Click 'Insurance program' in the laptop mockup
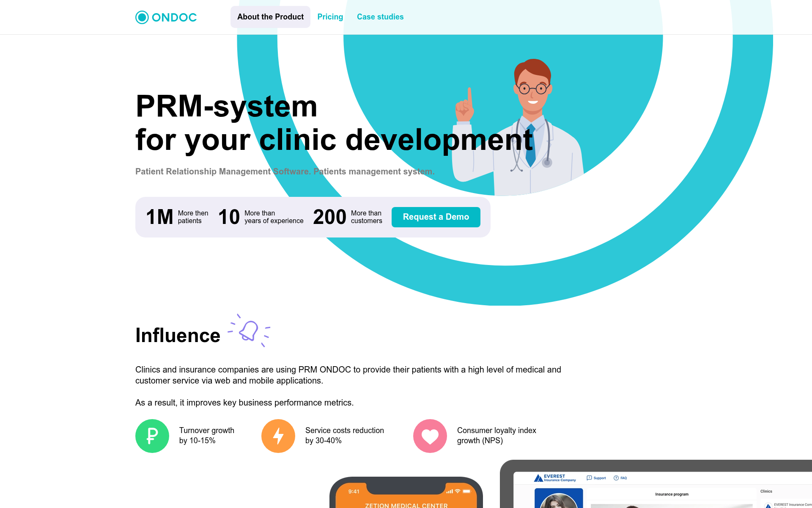Image resolution: width=812 pixels, height=508 pixels. tap(672, 494)
